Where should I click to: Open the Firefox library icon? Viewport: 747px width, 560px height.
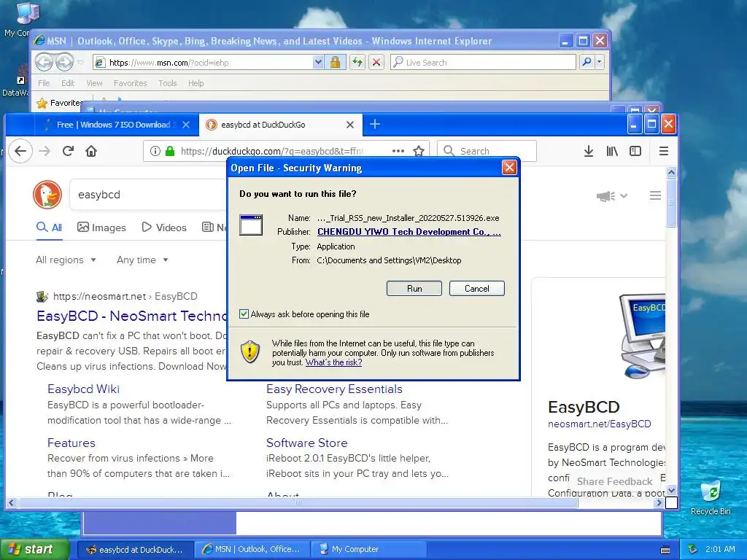[612, 151]
